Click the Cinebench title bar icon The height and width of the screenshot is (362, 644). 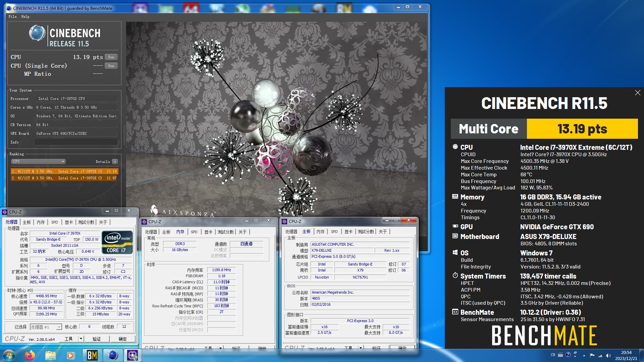coord(9,8)
